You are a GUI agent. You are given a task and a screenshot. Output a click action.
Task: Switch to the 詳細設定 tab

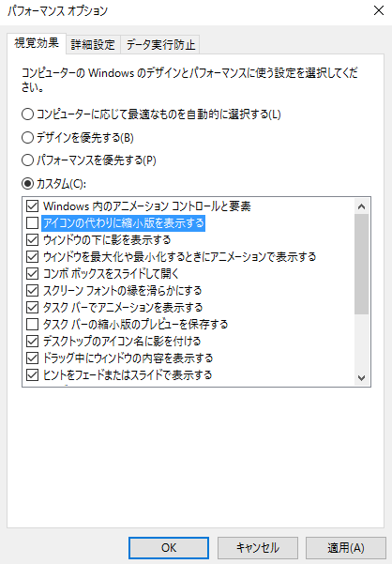point(93,45)
